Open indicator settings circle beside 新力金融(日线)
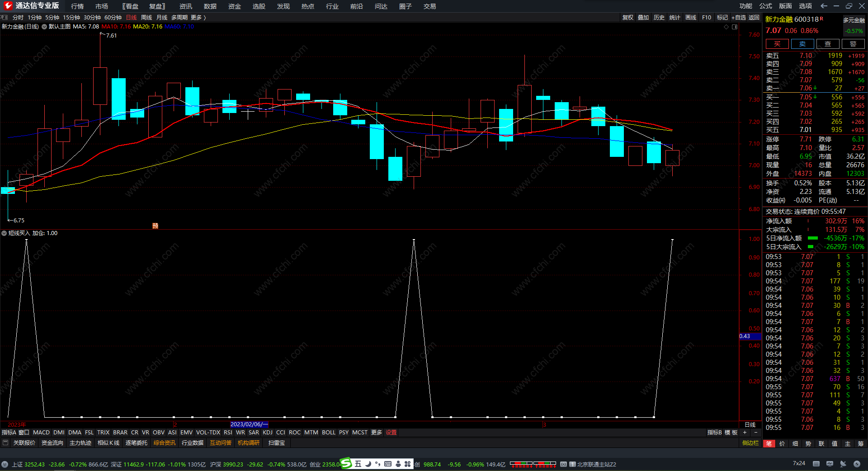Image resolution: width=868 pixels, height=471 pixels. click(44, 27)
